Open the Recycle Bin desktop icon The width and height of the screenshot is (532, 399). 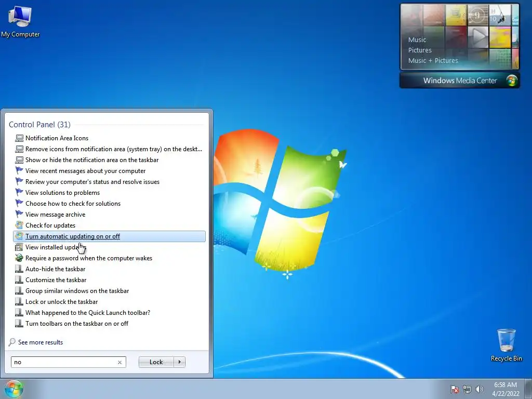coord(506,345)
